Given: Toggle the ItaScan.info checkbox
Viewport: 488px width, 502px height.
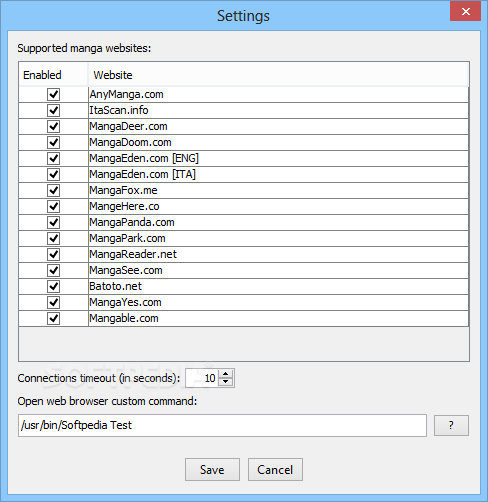Looking at the screenshot, I should click(53, 110).
